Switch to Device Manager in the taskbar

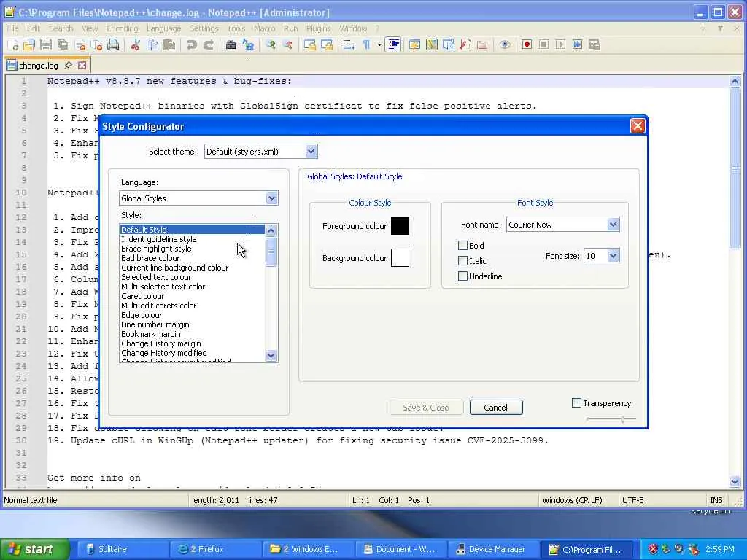[x=494, y=549]
